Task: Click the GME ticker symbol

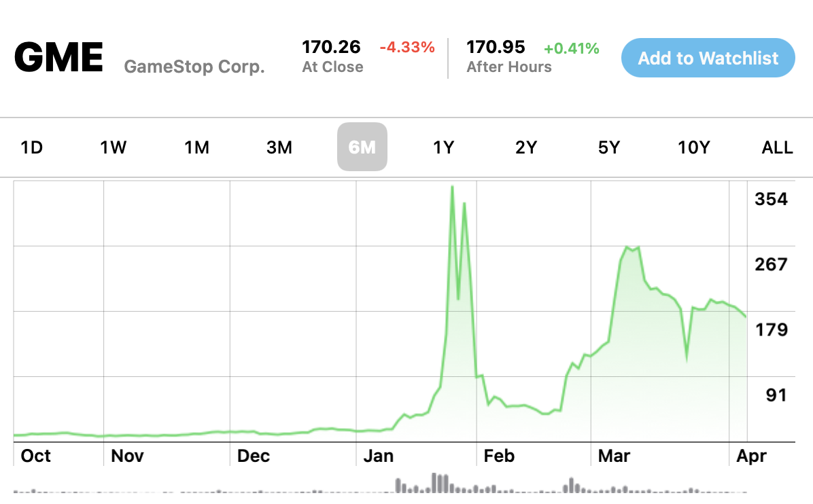Action: click(x=58, y=58)
